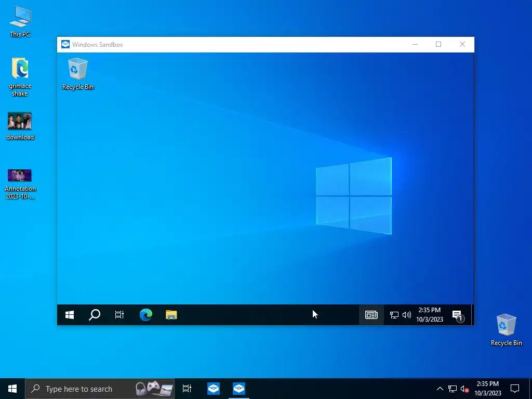Select the host desktop Recycle Bin
532x399 pixels.
tap(506, 330)
